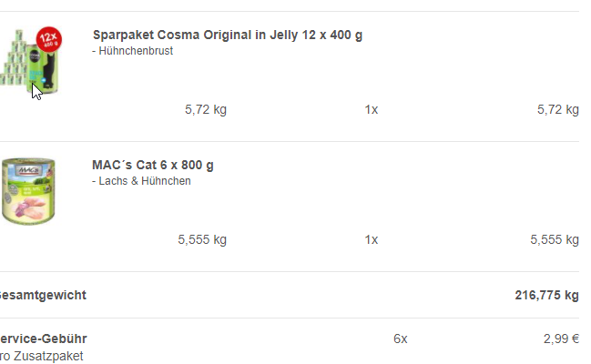Click the 1x quantity of MAC's Cat
Screen dimensions: 591x364
(372, 239)
